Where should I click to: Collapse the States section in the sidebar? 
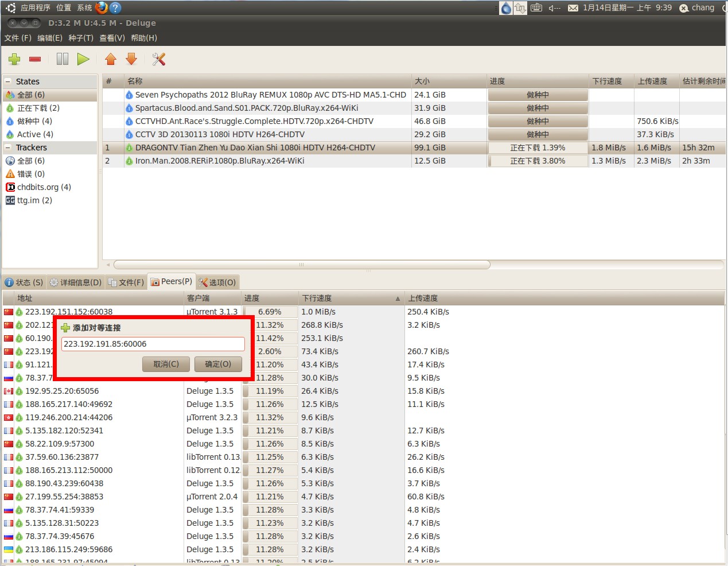pos(8,82)
